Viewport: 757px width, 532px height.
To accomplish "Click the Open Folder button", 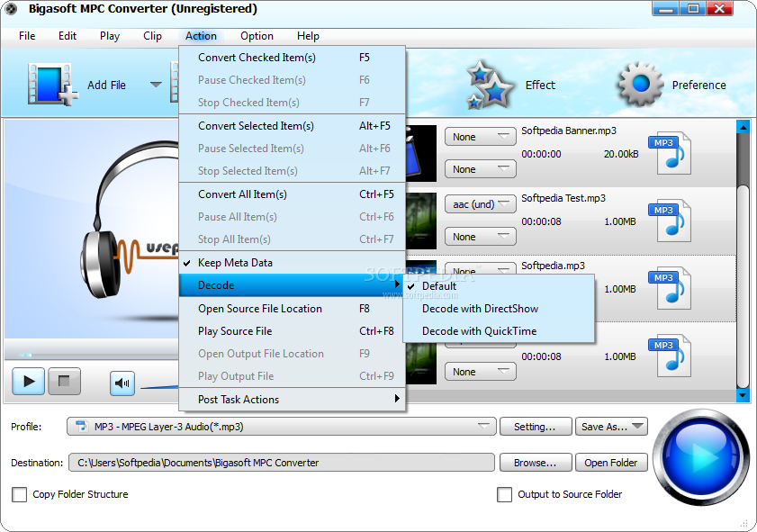I will 610,463.
